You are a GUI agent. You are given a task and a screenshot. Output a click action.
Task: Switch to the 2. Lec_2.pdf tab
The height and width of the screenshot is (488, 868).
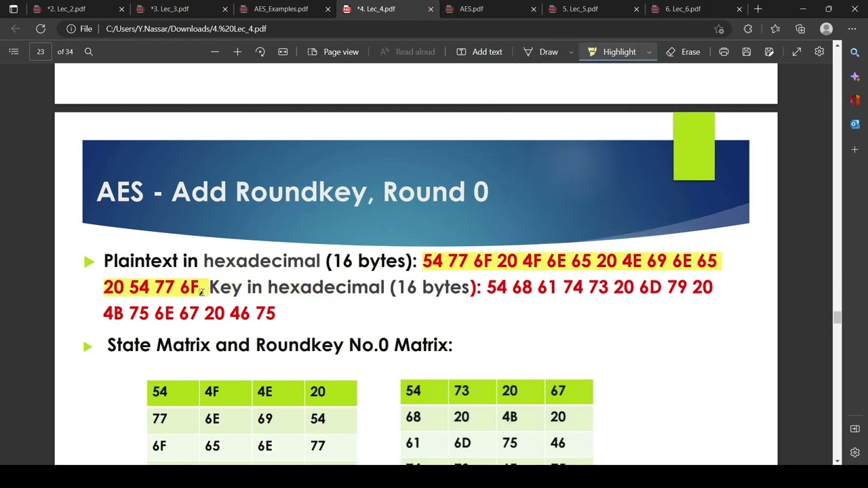click(x=78, y=9)
